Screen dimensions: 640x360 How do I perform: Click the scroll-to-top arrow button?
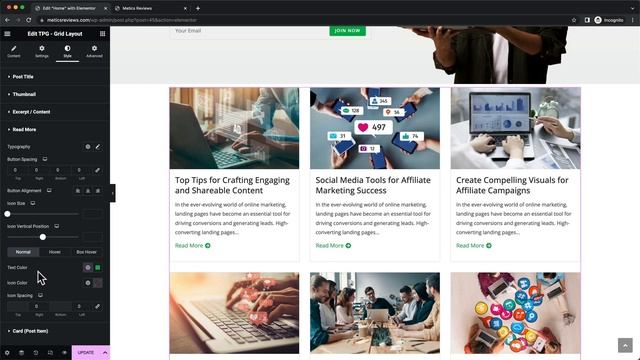coord(625,345)
